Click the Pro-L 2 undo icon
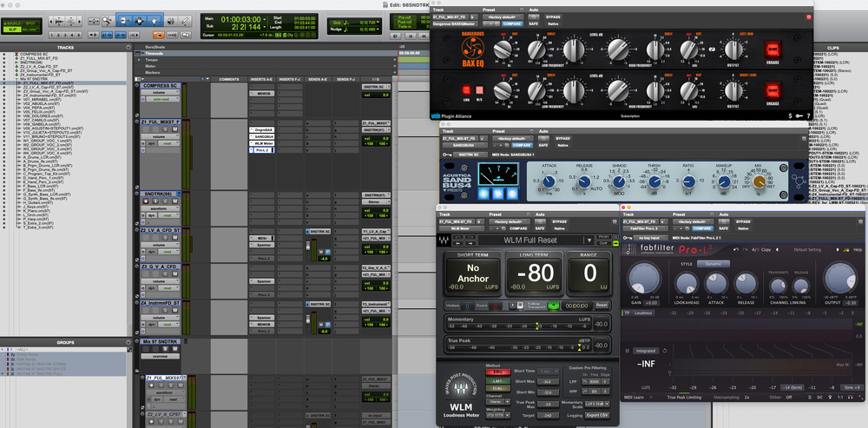 pos(736,250)
